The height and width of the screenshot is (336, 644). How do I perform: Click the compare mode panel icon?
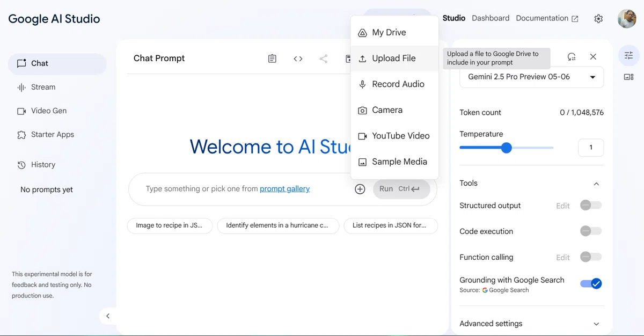628,77
